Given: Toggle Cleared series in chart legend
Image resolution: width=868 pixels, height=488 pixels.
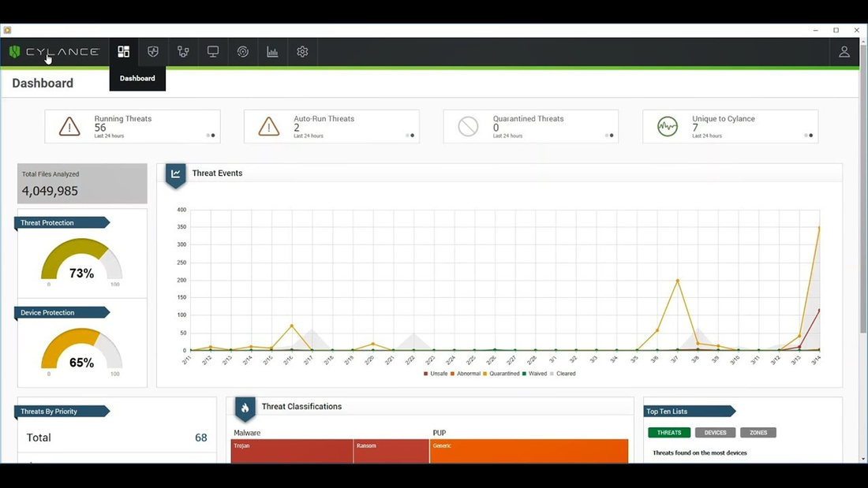Looking at the screenshot, I should click(563, 374).
